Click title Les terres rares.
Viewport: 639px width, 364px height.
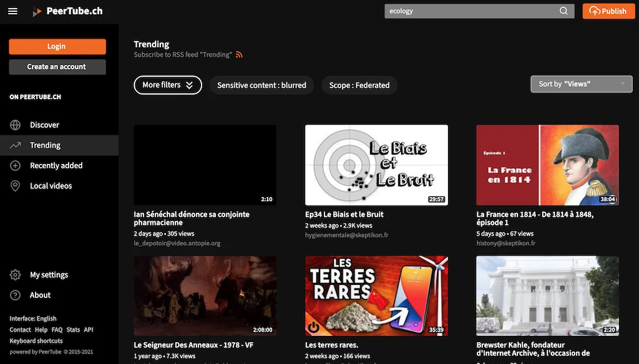click(332, 345)
